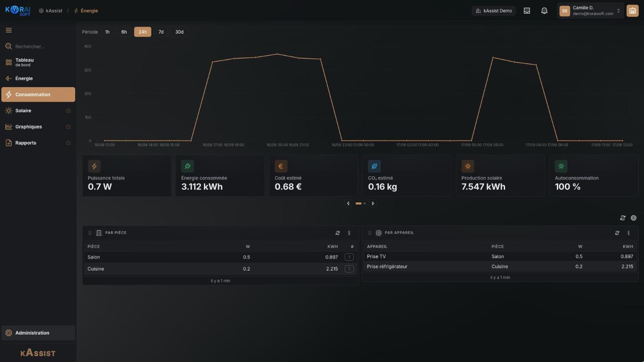Click the Énergie consommée plug icon
Image resolution: width=644 pixels, height=362 pixels.
click(x=188, y=166)
